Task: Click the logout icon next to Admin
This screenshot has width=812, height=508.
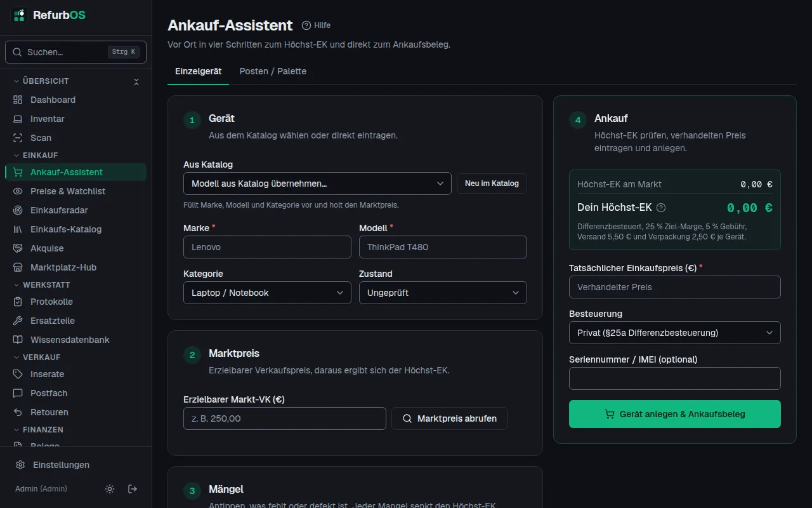Action: point(133,489)
